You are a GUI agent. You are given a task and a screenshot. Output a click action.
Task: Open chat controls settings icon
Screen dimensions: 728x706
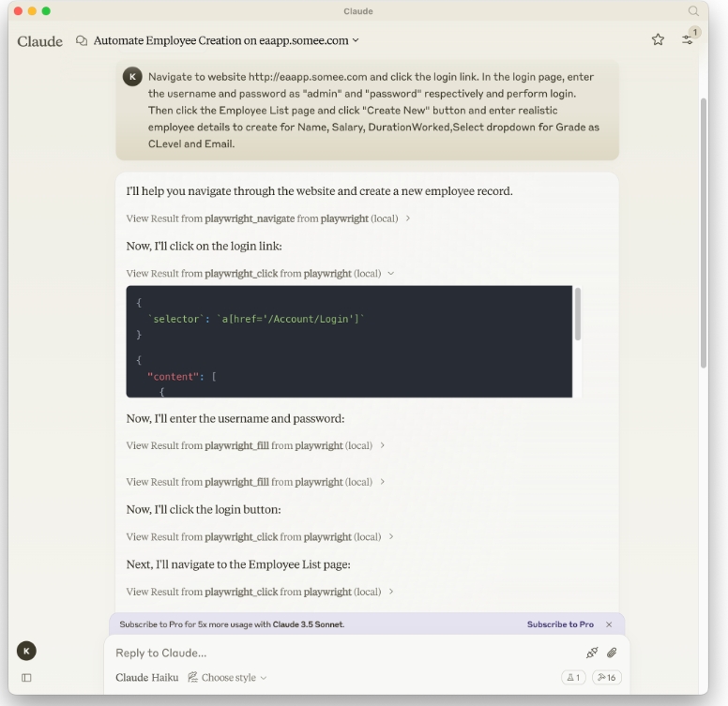coord(689,39)
